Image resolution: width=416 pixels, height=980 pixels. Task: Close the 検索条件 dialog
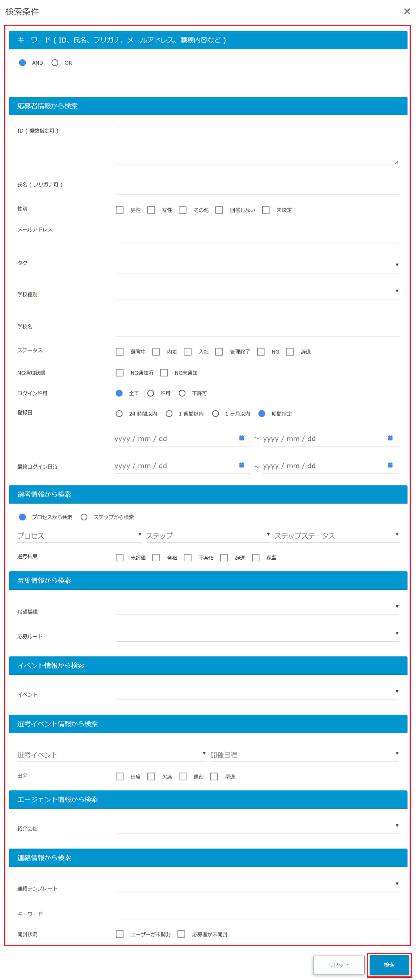pos(407,12)
